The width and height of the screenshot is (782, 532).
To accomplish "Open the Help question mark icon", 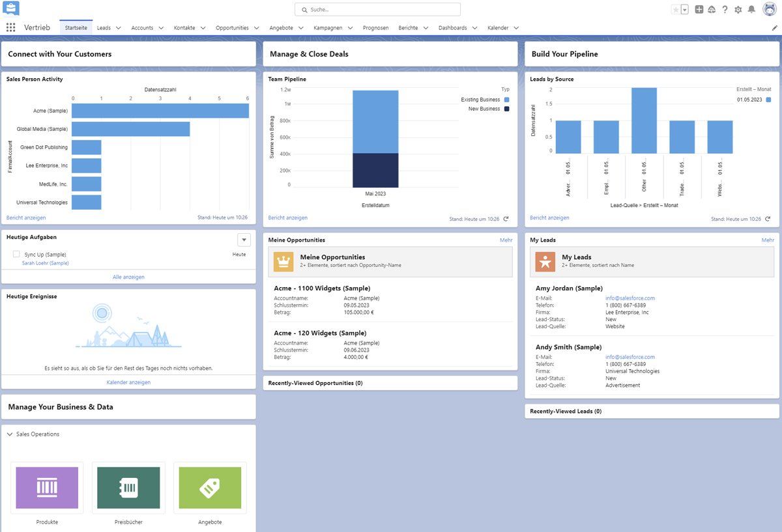I will click(x=725, y=9).
